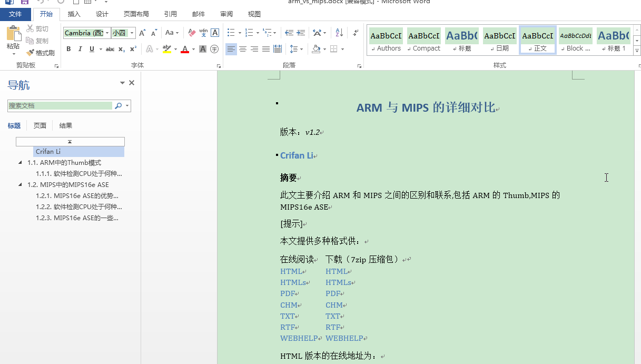Click the Grow Font size icon
The height and width of the screenshot is (364, 641).
[142, 33]
